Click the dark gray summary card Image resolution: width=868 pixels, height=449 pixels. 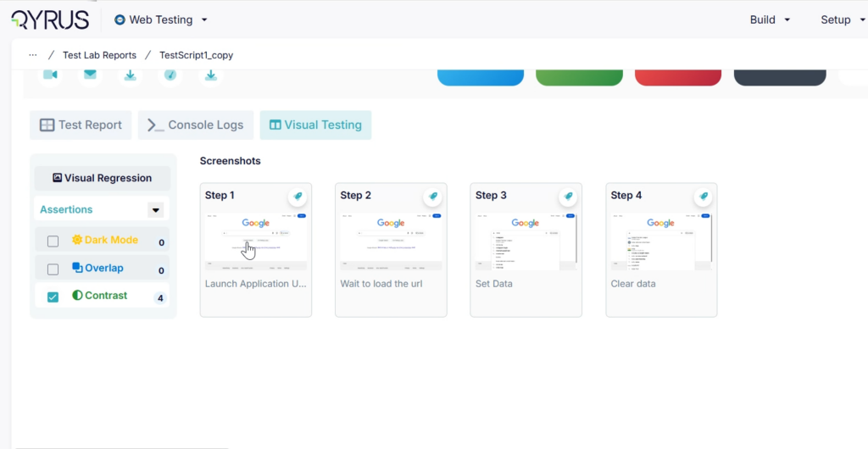[780, 77]
